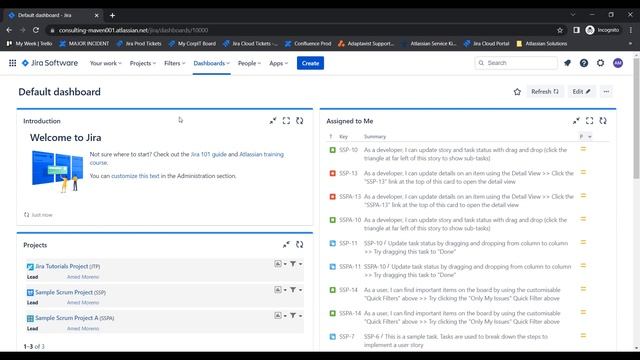640x360 pixels.
Task: Open the user profile avatar
Action: click(618, 63)
